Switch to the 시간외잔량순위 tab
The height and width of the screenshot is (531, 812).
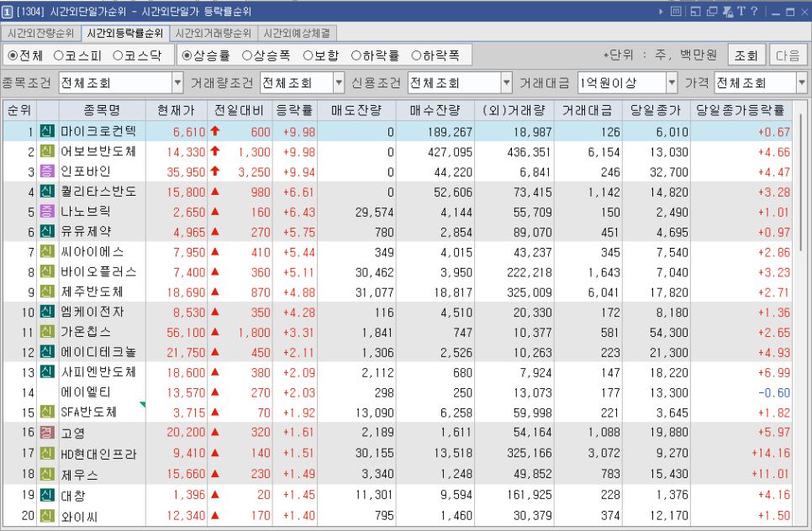click(41, 33)
